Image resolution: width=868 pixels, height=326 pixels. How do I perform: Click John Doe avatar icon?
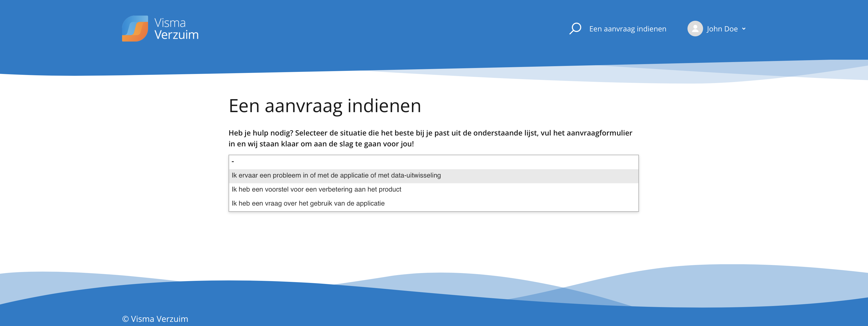(695, 29)
